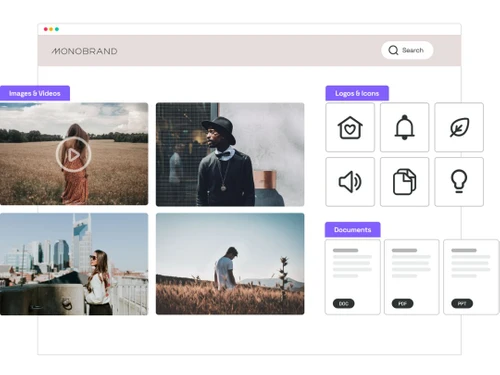Open photo of woman by city skyline
The width and height of the screenshot is (500, 375).
tap(74, 264)
